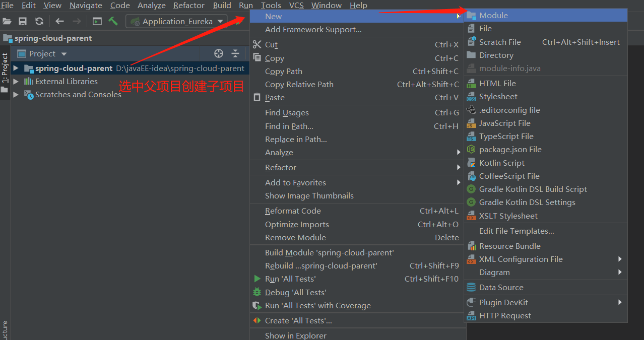This screenshot has height=340, width=644.
Task: Click Run 'All Tests' with Coverage
Action: coord(357,306)
